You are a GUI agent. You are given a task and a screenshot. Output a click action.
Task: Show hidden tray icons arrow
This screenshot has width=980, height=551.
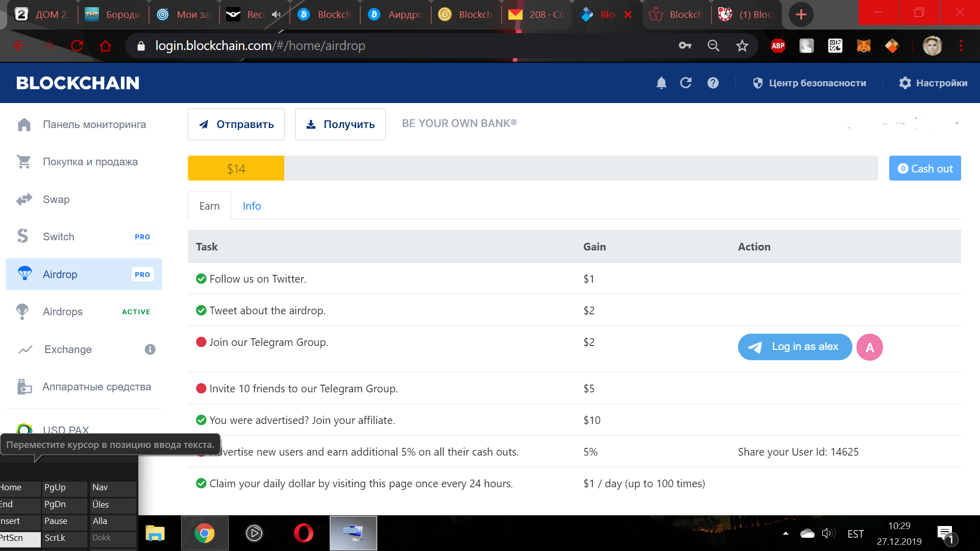[786, 534]
